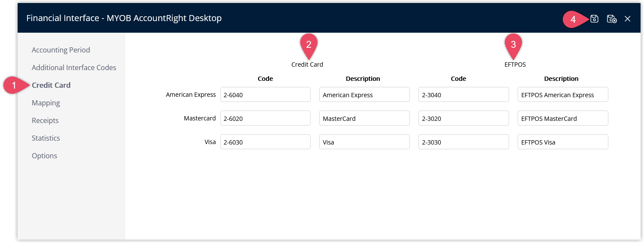Edit EFTPOS MasterCard description field
This screenshot has height=243, width=644.
[x=563, y=118]
